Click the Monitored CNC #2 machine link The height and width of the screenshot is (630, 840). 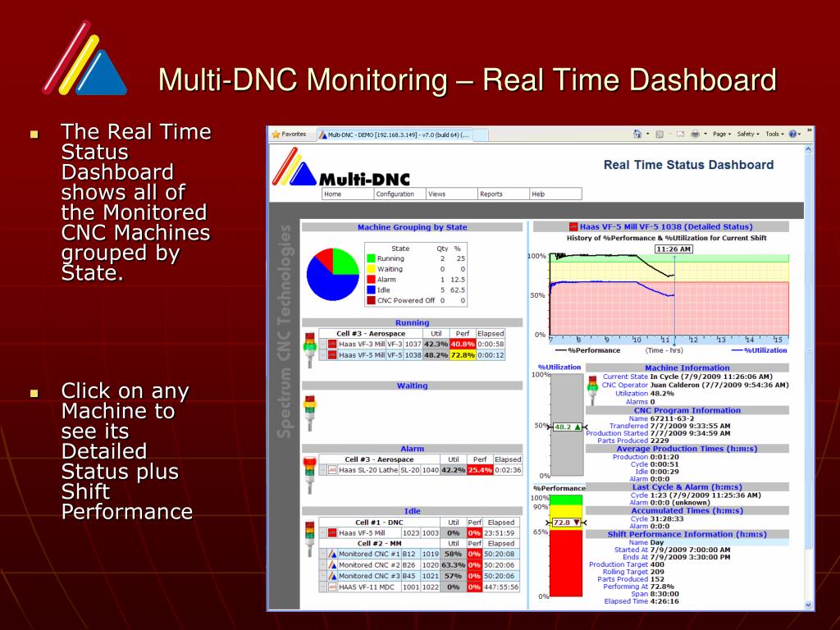(x=369, y=564)
